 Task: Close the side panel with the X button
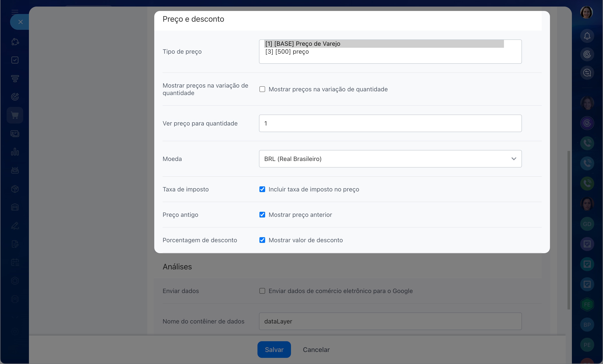[x=21, y=22]
